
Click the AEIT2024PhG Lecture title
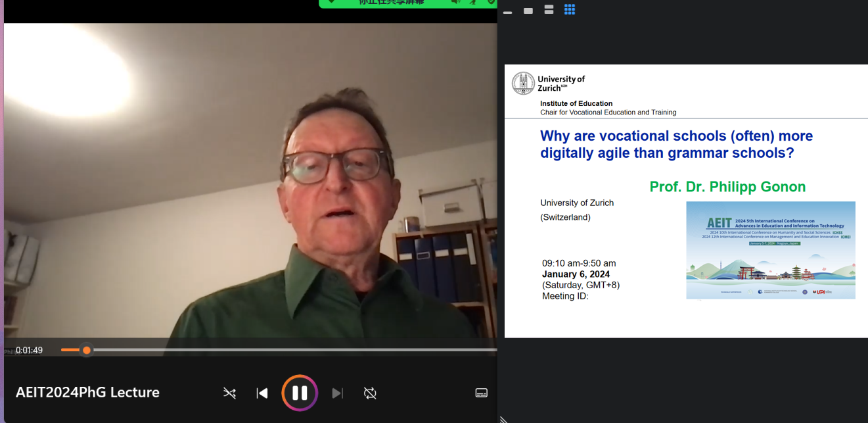tap(87, 392)
